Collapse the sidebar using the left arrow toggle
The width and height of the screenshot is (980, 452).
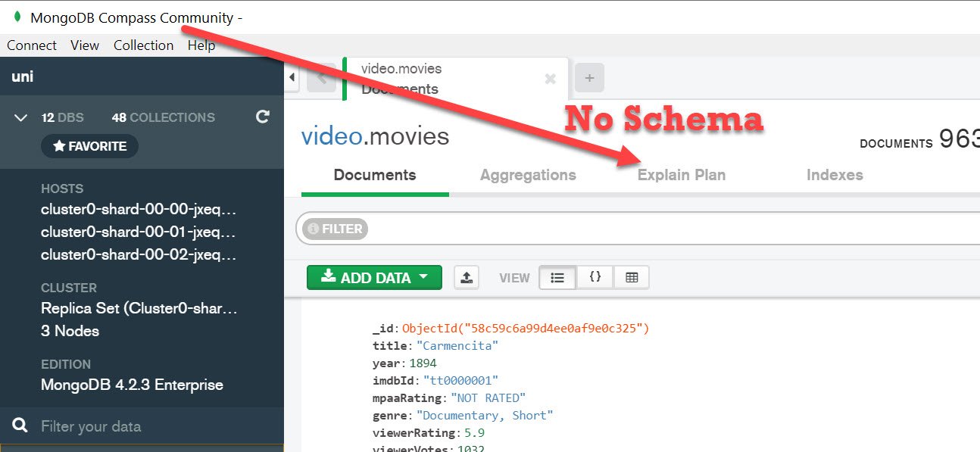pos(293,76)
